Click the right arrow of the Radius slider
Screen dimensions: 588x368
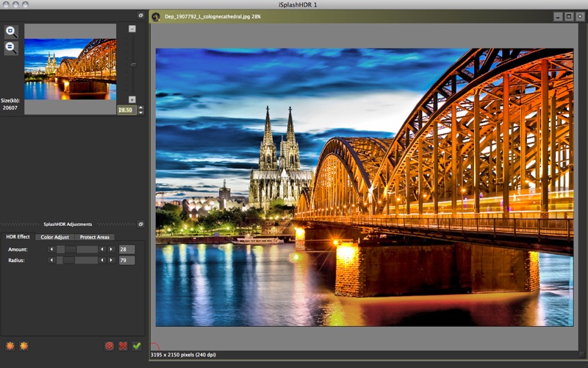coord(111,260)
